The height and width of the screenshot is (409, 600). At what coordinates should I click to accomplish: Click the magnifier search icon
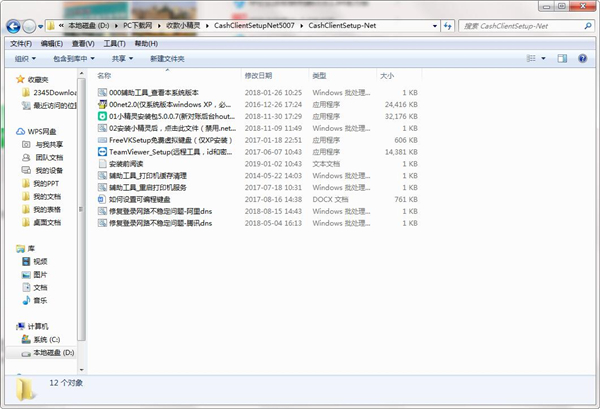[x=588, y=26]
